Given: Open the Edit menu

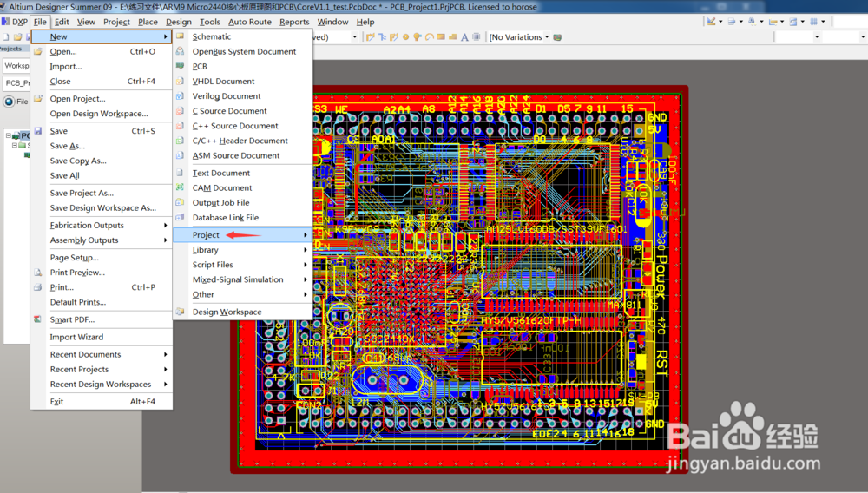Looking at the screenshot, I should click(x=62, y=22).
